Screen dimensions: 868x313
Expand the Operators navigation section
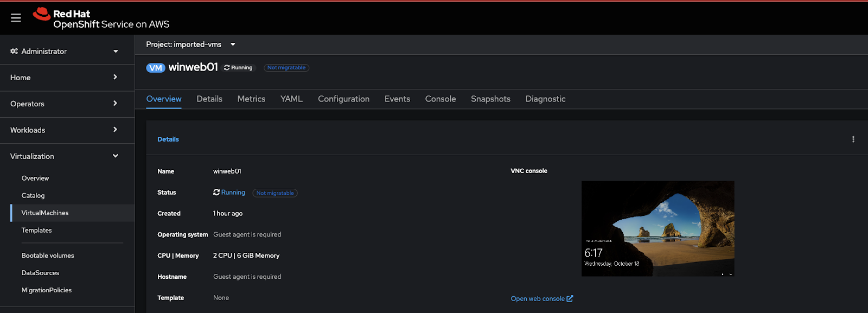tap(67, 104)
